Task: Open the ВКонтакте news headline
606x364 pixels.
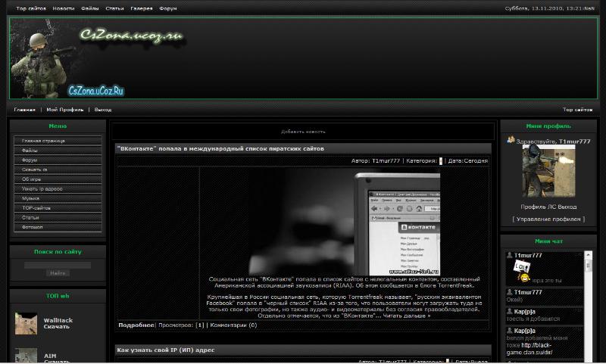Action: [x=220, y=148]
